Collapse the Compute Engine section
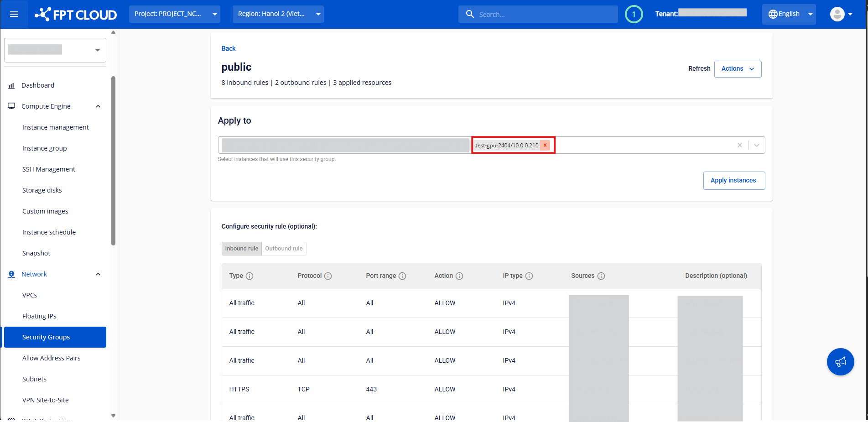Image resolution: width=868 pixels, height=422 pixels. pyautogui.click(x=98, y=106)
